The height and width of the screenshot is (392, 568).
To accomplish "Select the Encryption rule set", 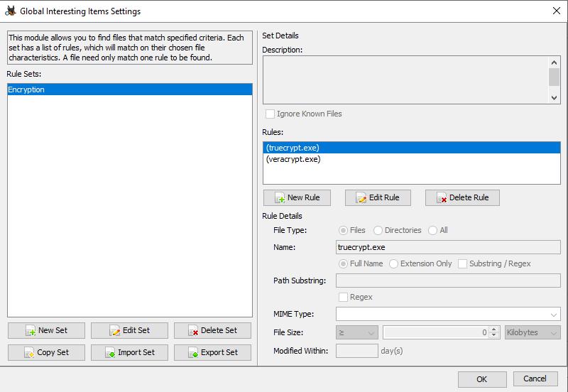I will [129, 89].
